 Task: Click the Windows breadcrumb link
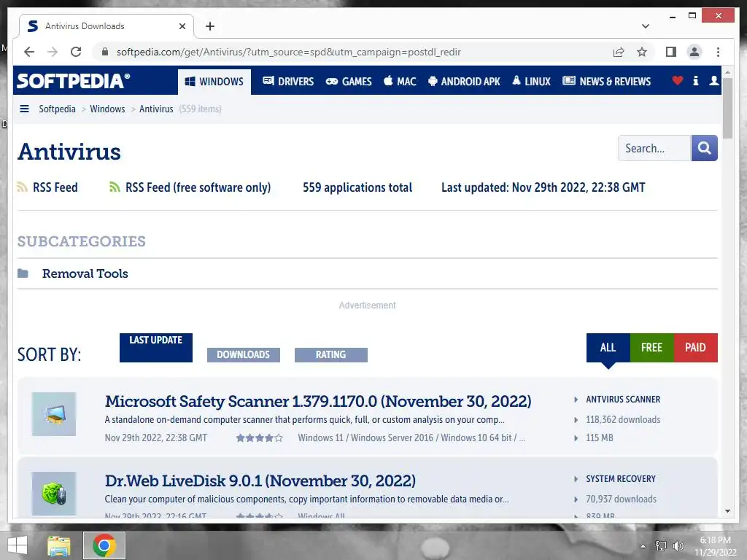point(107,109)
